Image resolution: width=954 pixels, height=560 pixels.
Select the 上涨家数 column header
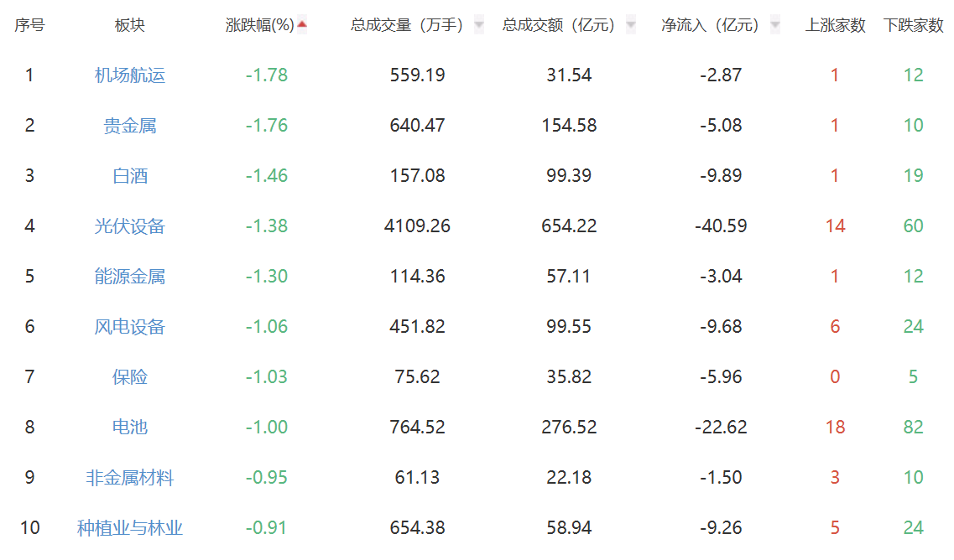click(x=835, y=26)
